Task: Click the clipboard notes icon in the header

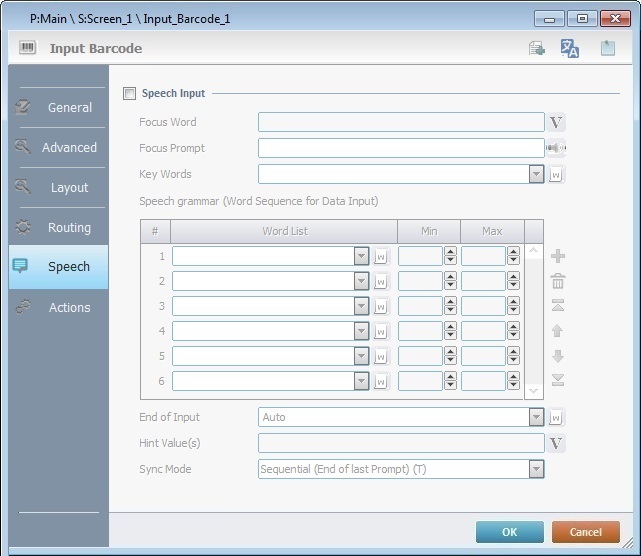Action: pos(607,48)
